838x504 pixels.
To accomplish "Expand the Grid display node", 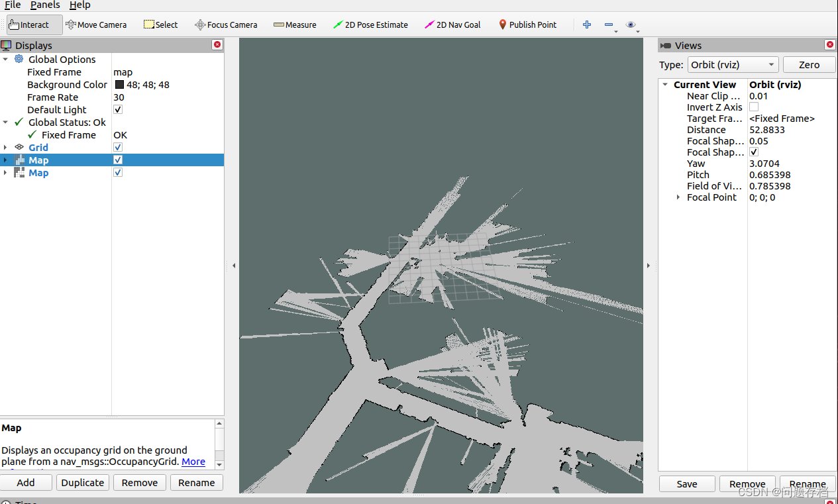I will 5,147.
